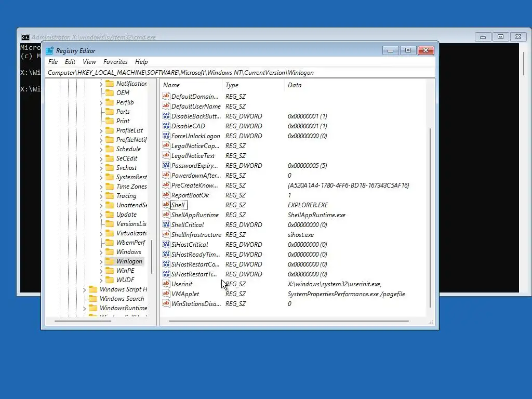The height and width of the screenshot is (399, 532).
Task: Select the WinStationsDisa... value name
Action: 196,303
